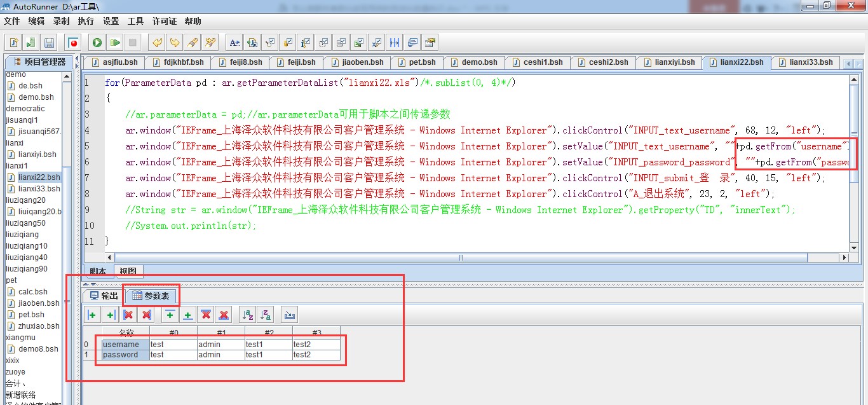Open lianxi33.bsh in project tree
Screen dimensions: 868x405
[39, 189]
